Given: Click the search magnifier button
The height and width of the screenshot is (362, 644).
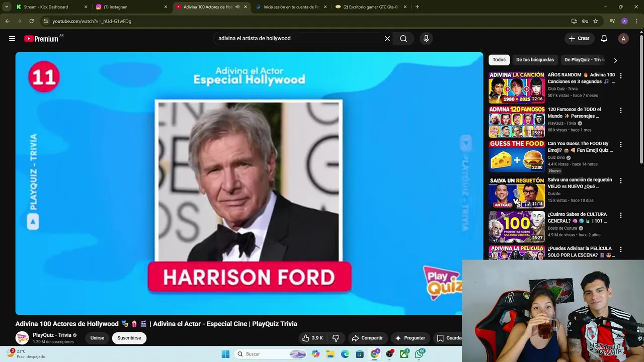Looking at the screenshot, I should [404, 39].
